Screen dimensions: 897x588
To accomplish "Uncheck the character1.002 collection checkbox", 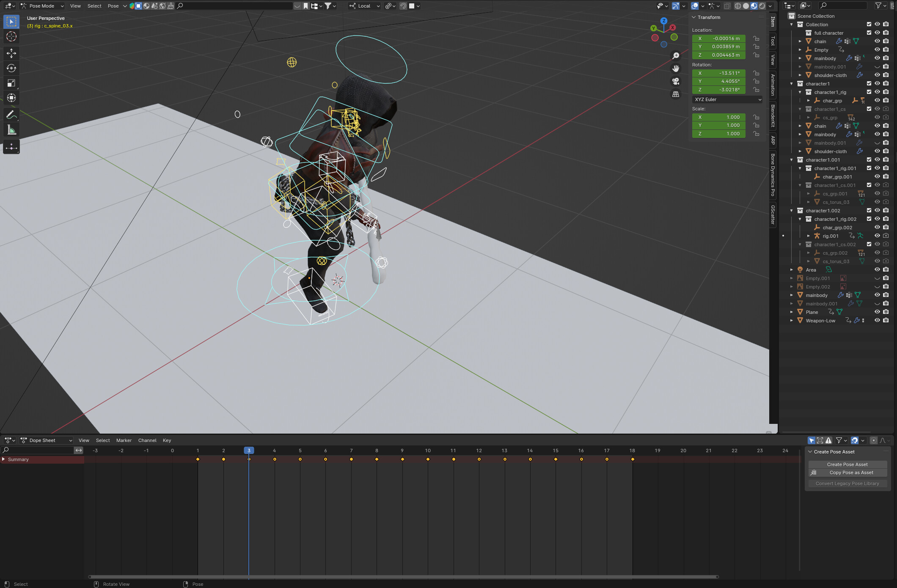I will pos(869,211).
